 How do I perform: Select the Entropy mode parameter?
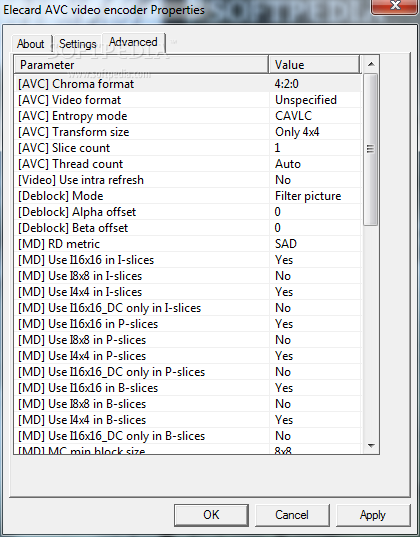188,116
